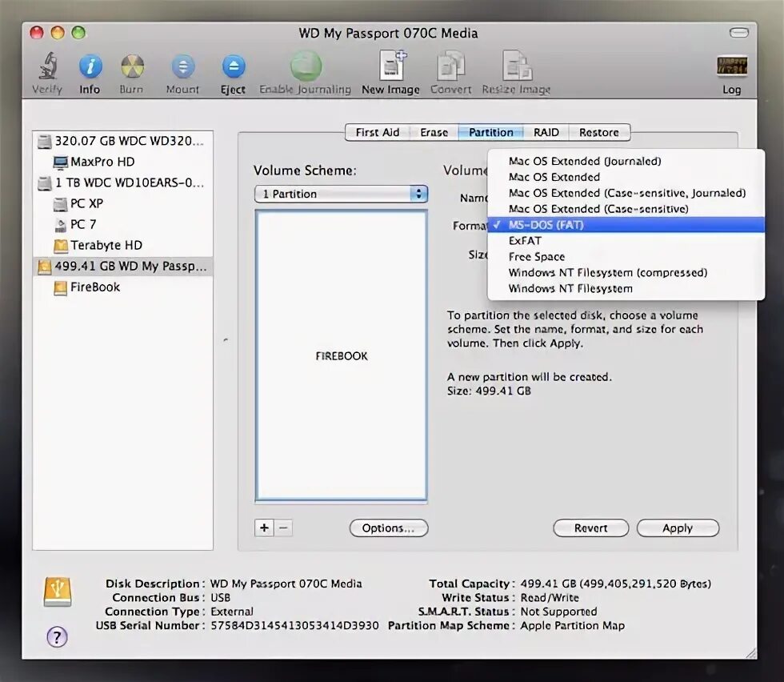Switch to the Partition tab
Image resolution: width=784 pixels, height=682 pixels.
[491, 133]
